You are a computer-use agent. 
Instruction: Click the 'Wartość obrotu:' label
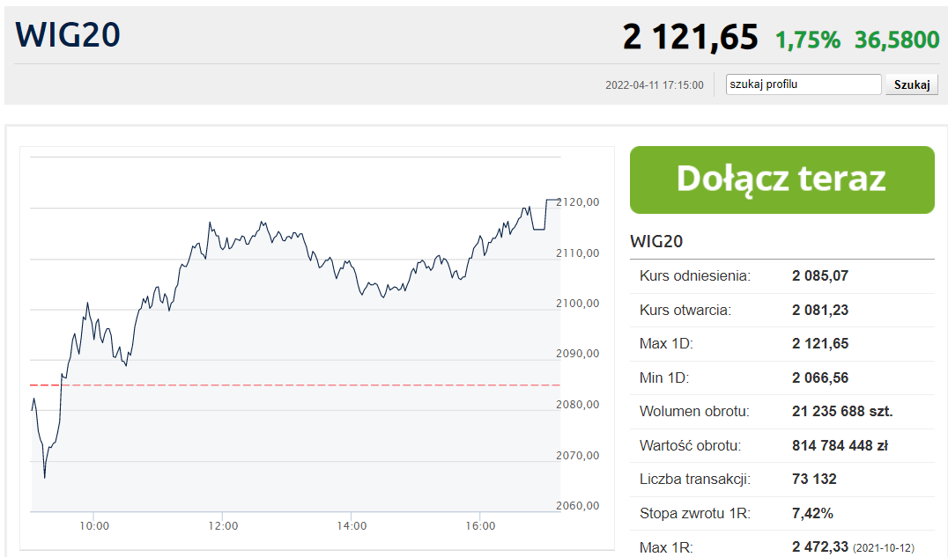click(x=689, y=446)
